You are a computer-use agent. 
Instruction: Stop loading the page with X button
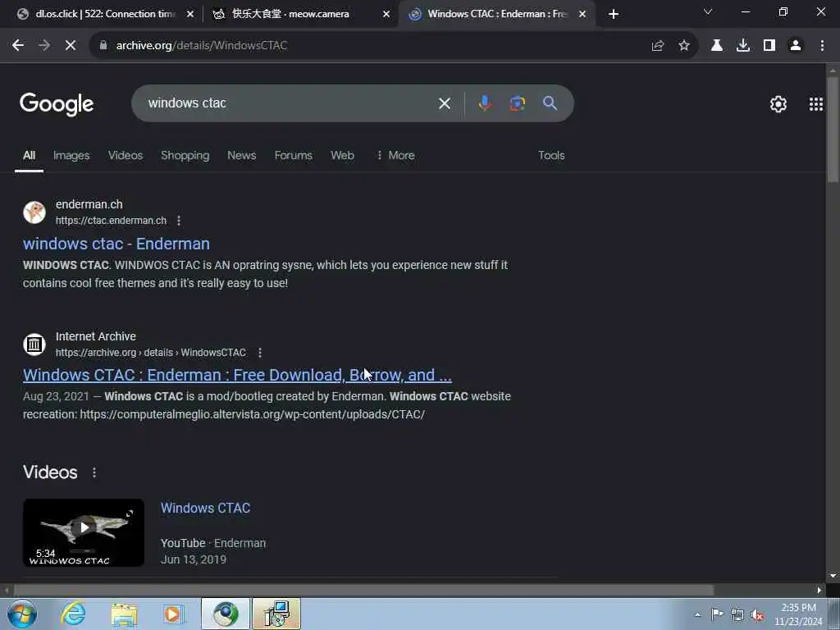[71, 46]
